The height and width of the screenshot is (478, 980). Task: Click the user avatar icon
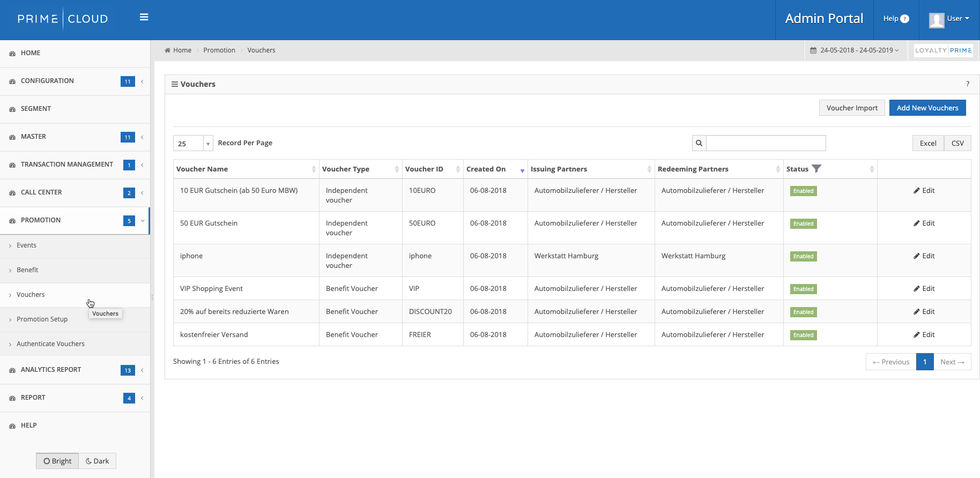click(937, 20)
